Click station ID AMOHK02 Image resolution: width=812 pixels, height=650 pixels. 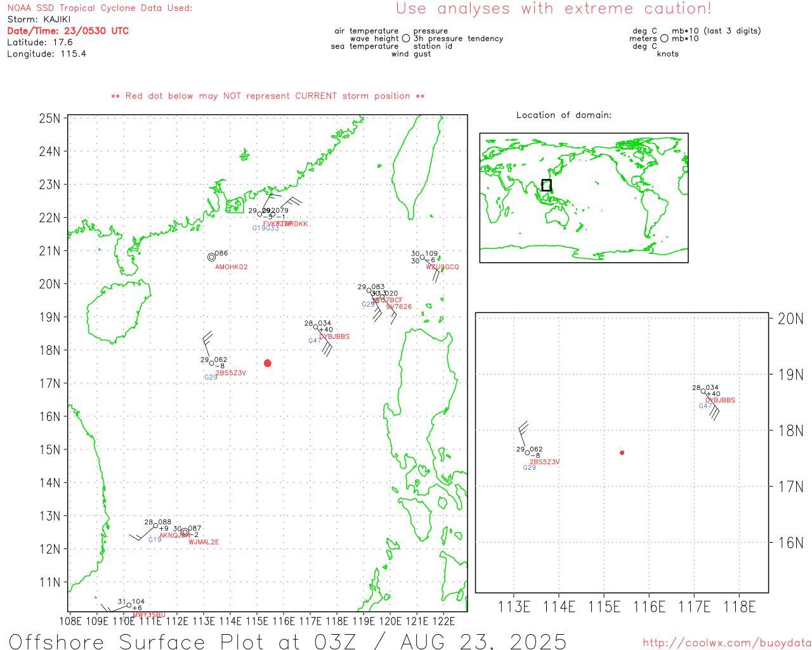(232, 267)
